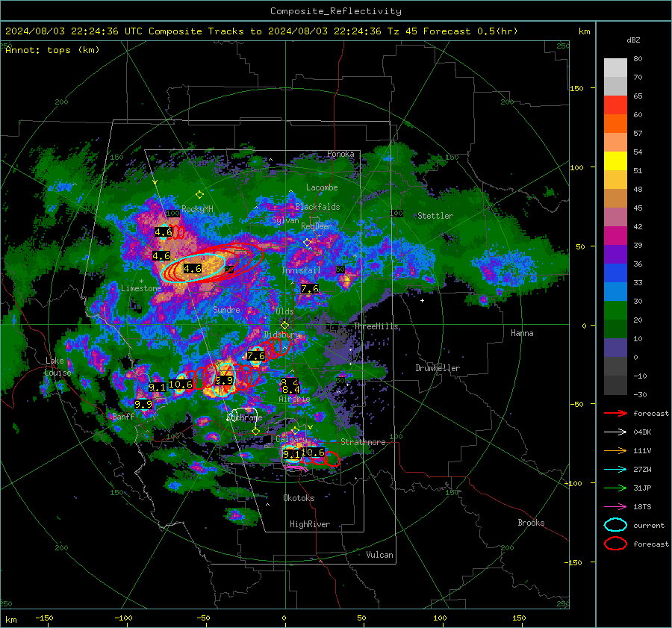The width and height of the screenshot is (672, 628).
Task: Select the green 31JP track arrow
Action: pos(615,488)
